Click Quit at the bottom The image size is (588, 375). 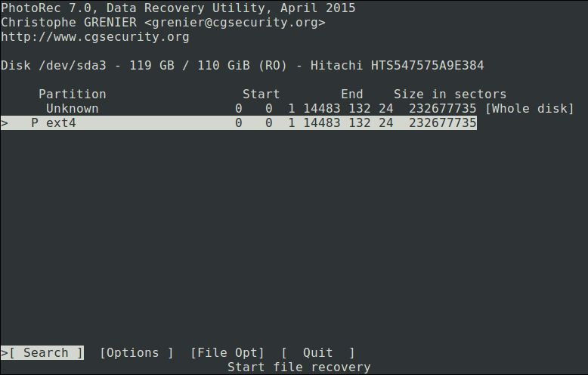click(317, 352)
